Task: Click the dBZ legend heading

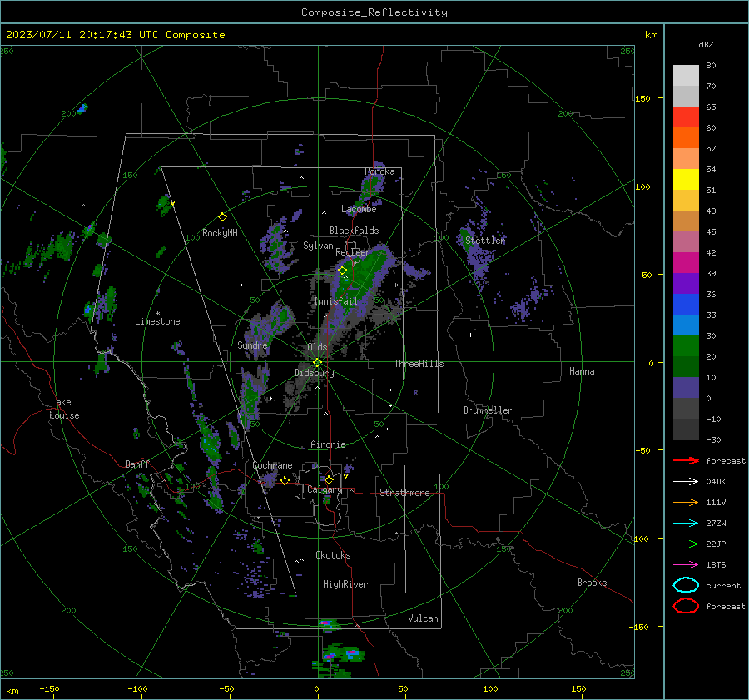Action: click(706, 44)
